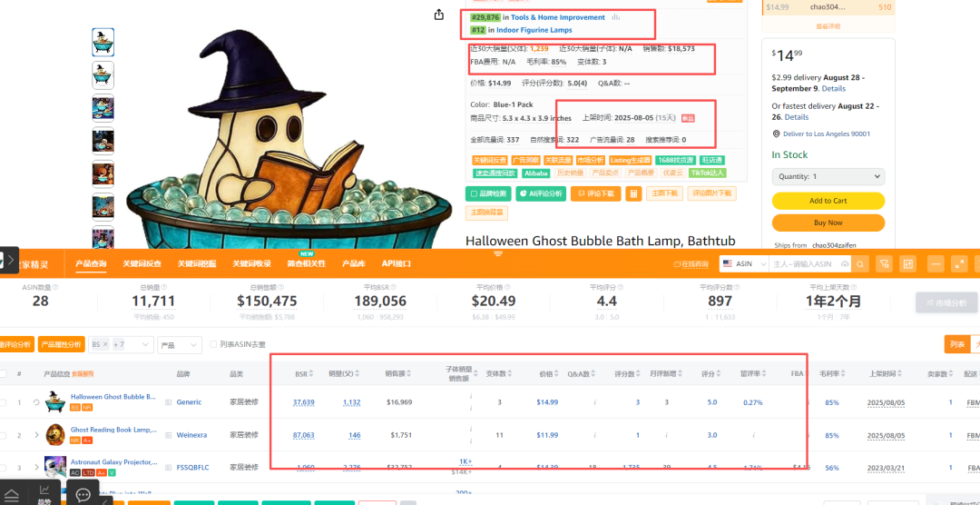Click the search magnifier in ASIN bar
Viewport: 980px width, 505px height.
pos(860,264)
